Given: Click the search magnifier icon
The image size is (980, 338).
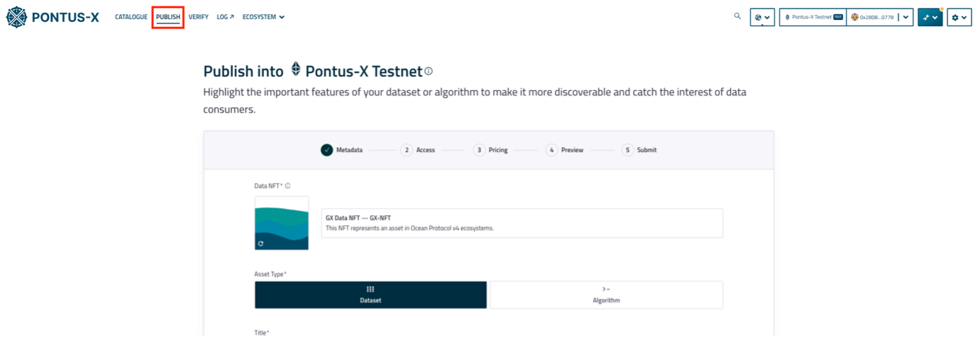Looking at the screenshot, I should (737, 16).
